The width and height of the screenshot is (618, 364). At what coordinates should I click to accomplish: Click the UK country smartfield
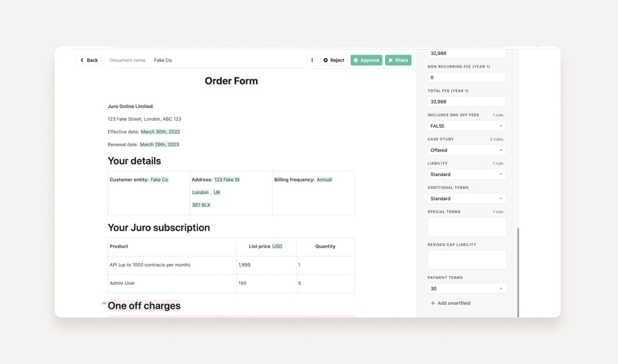(x=217, y=193)
